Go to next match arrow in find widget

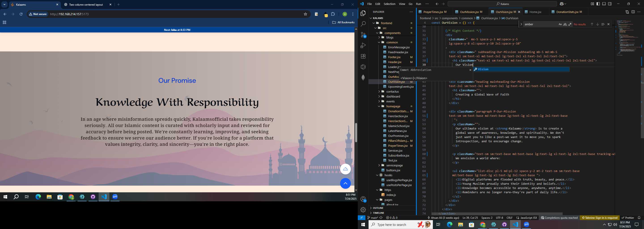[597, 24]
